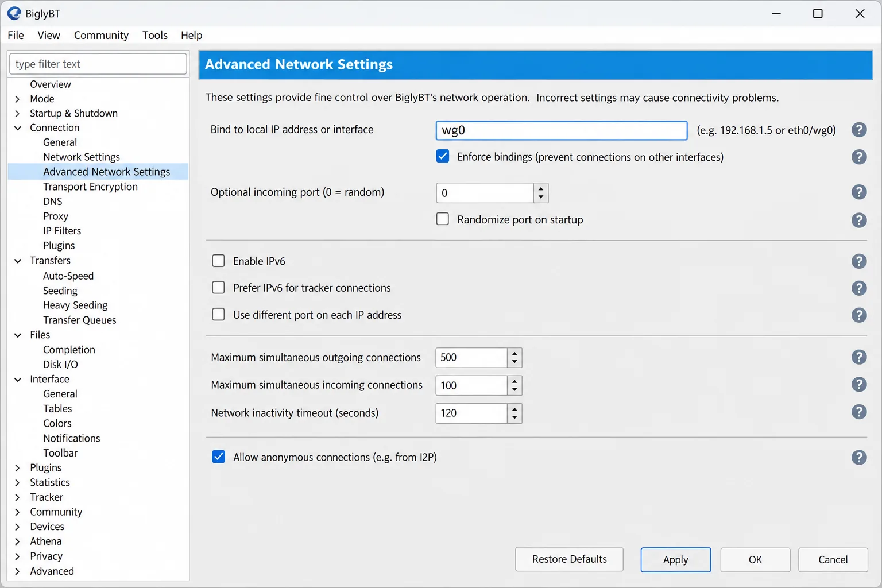882x588 pixels.
Task: Select Proxy settings tree item
Action: point(56,216)
